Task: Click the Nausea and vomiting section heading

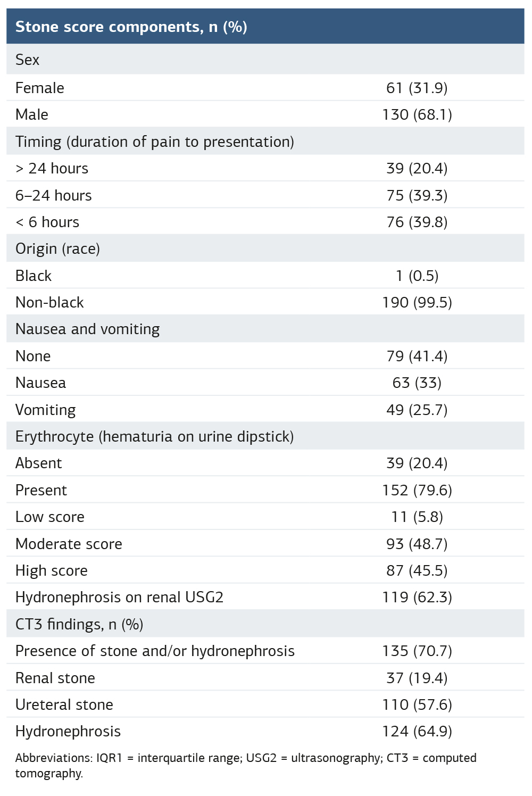Action: point(87,329)
